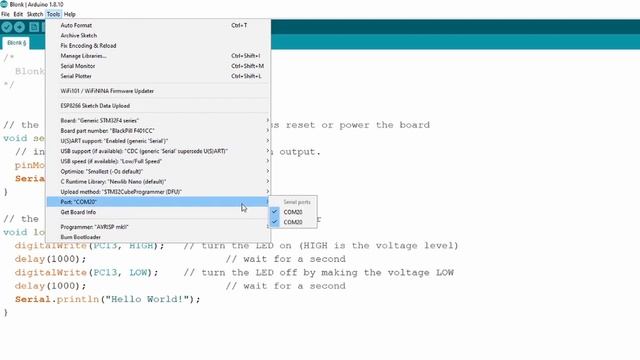Click the digitalWrite(PC13, LOW) code line
This screenshot has height=360, width=640.
pyautogui.click(x=87, y=273)
